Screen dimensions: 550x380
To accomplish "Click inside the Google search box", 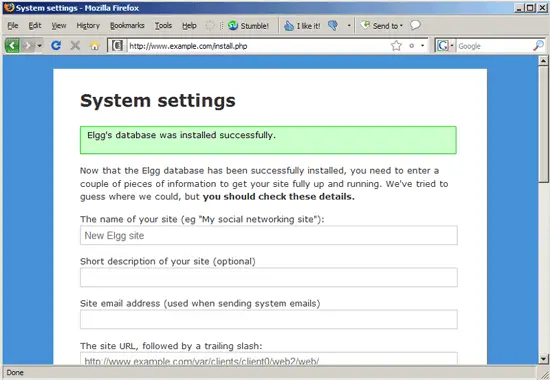I will (x=494, y=46).
